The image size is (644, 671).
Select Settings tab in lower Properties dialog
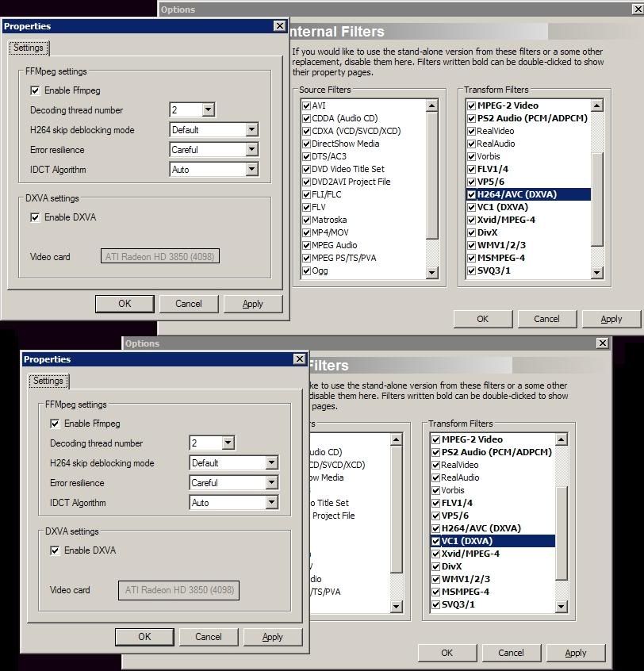[48, 381]
